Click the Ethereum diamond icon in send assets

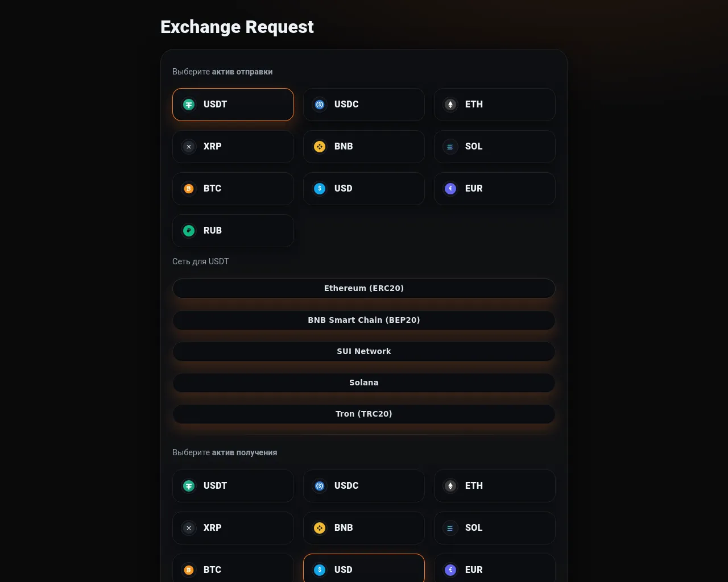(x=450, y=105)
